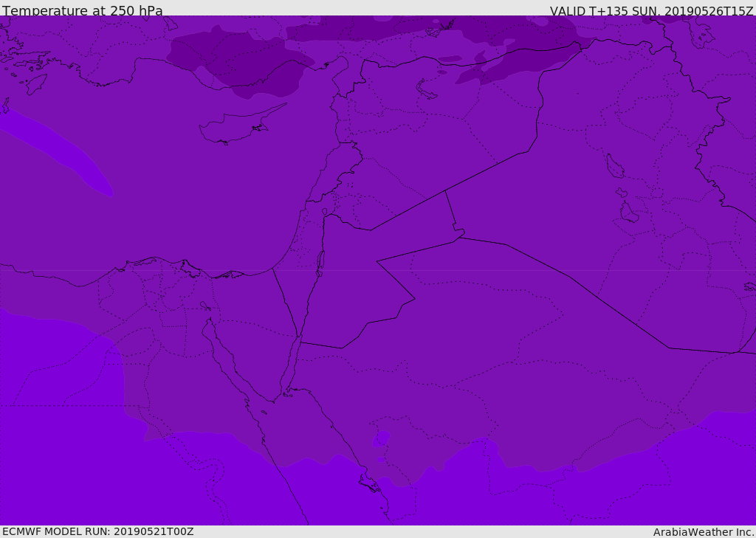Click Lake Tharthar in central Iraq
Viewport: 756px width, 538px height.
[614, 168]
